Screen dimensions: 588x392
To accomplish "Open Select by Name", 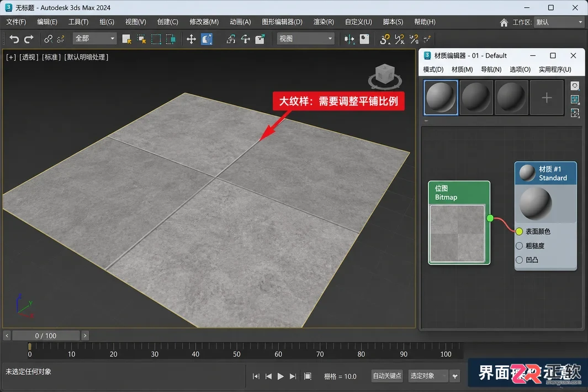I will click(141, 39).
